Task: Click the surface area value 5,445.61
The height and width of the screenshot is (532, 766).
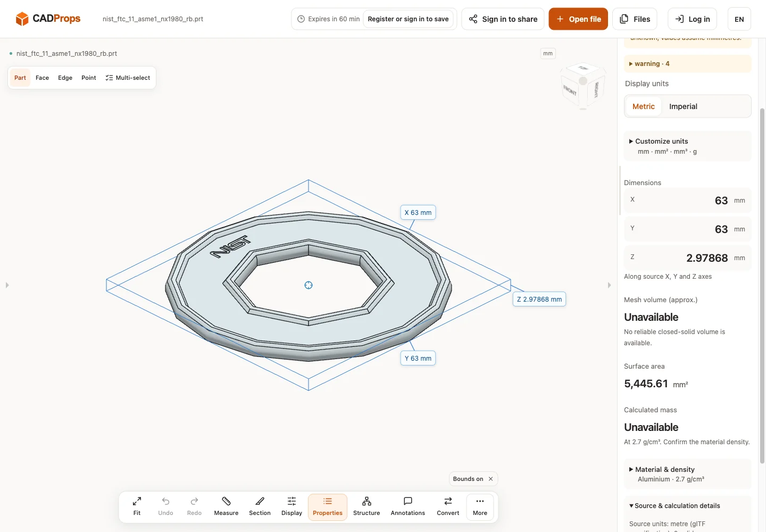Action: click(646, 384)
